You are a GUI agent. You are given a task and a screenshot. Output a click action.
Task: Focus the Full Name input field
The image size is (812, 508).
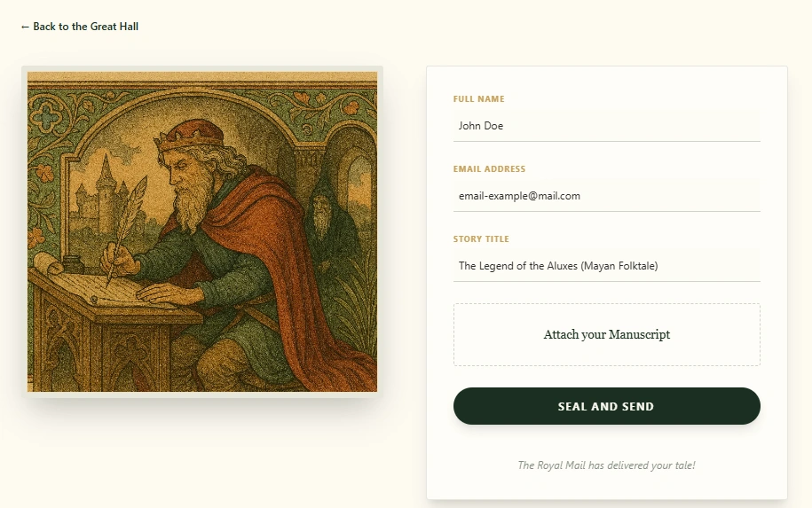coord(606,126)
